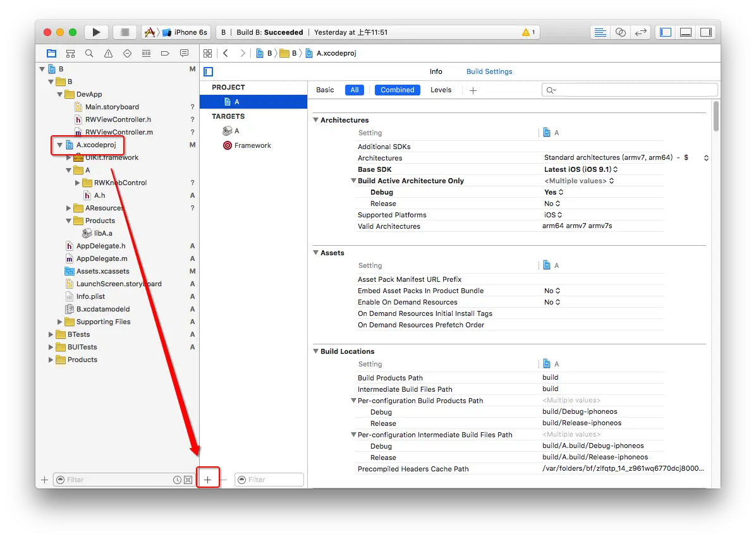Image resolution: width=756 pixels, height=539 pixels.
Task: Collapse Per-configuration Intermediate Build Files Path
Action: click(x=353, y=435)
